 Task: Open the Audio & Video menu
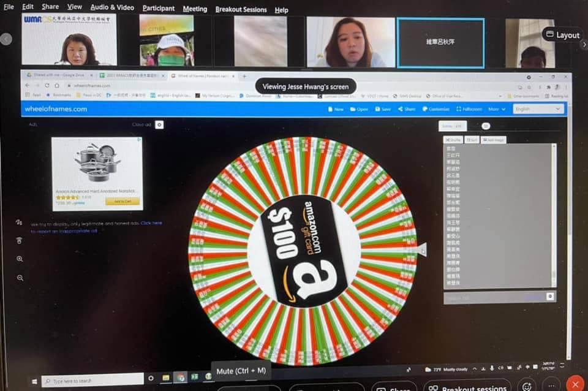pos(112,7)
